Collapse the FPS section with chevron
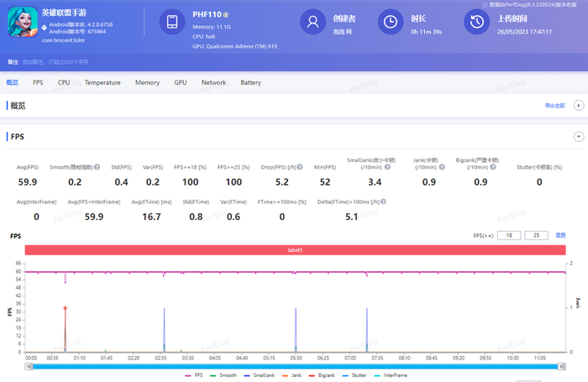Screen dimensions: 588x382 pyautogui.click(x=578, y=136)
